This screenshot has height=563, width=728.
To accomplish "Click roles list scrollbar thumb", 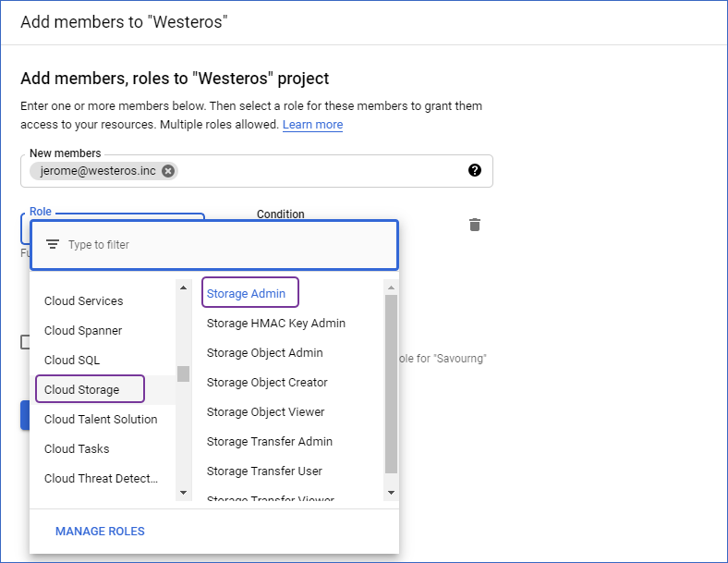I will [x=391, y=385].
